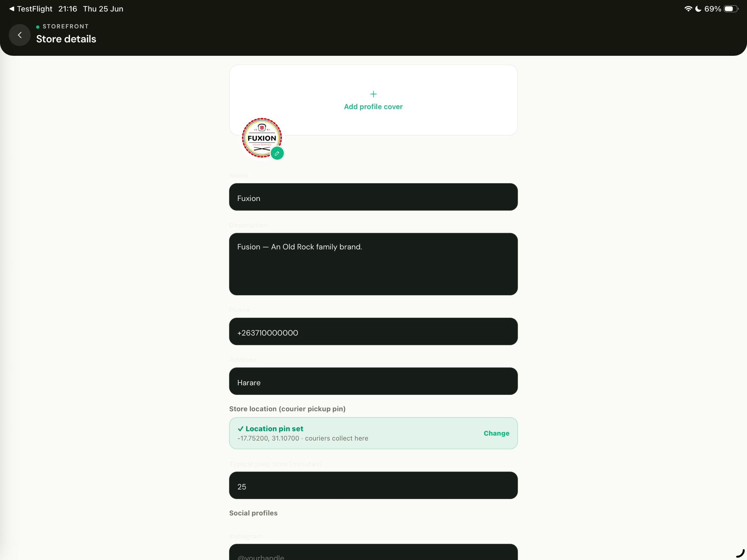The width and height of the screenshot is (747, 560).
Task: Go back using the chevron button
Action: pyautogui.click(x=20, y=35)
